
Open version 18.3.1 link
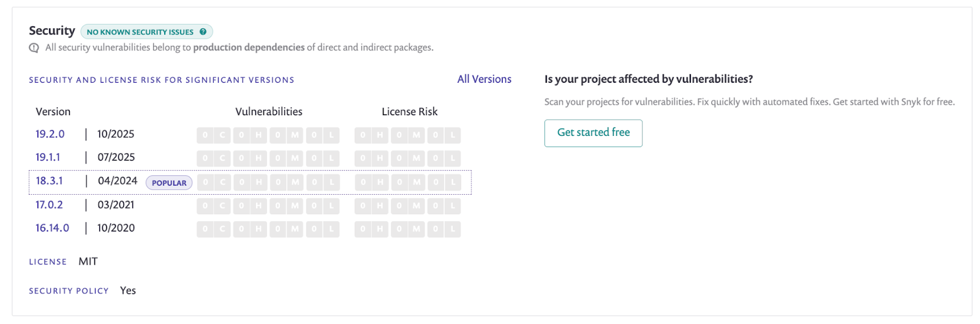49,181
